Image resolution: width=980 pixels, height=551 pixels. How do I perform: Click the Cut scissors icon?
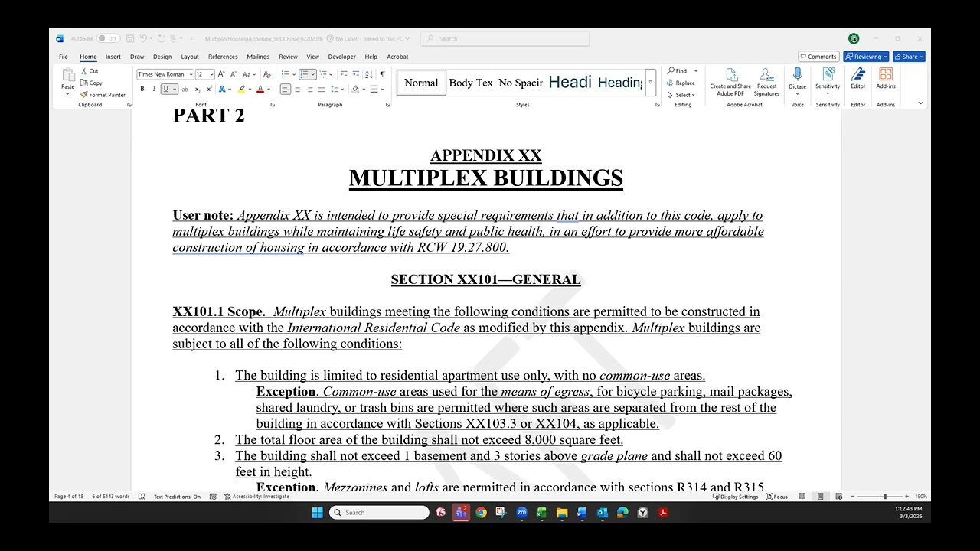point(84,71)
